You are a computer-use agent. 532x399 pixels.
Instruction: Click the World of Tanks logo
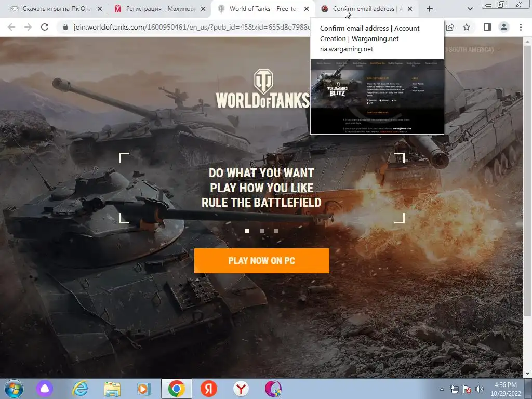pyautogui.click(x=263, y=88)
